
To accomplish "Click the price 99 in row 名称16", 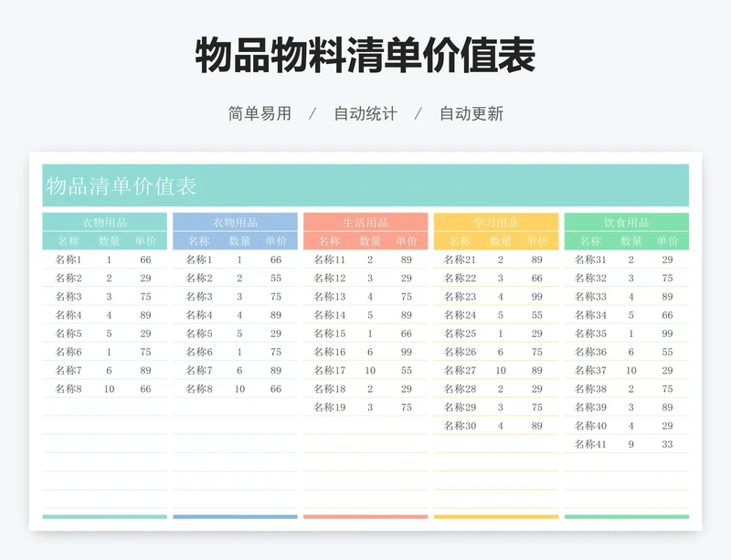I will pos(406,352).
